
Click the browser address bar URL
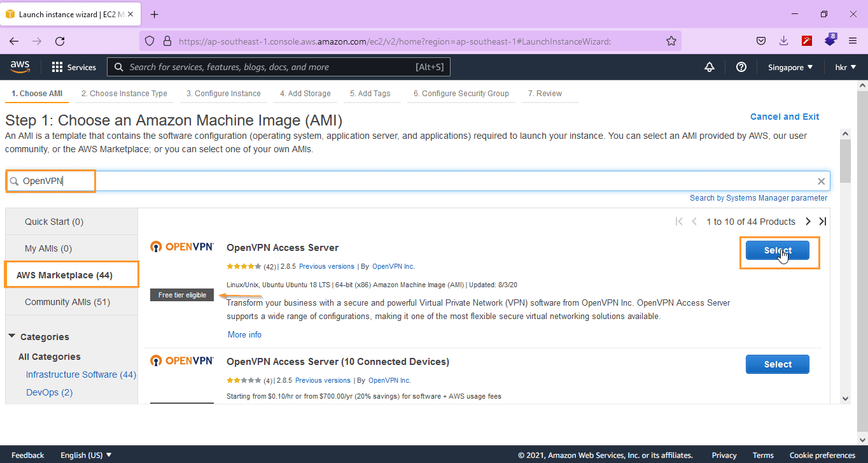tap(395, 41)
